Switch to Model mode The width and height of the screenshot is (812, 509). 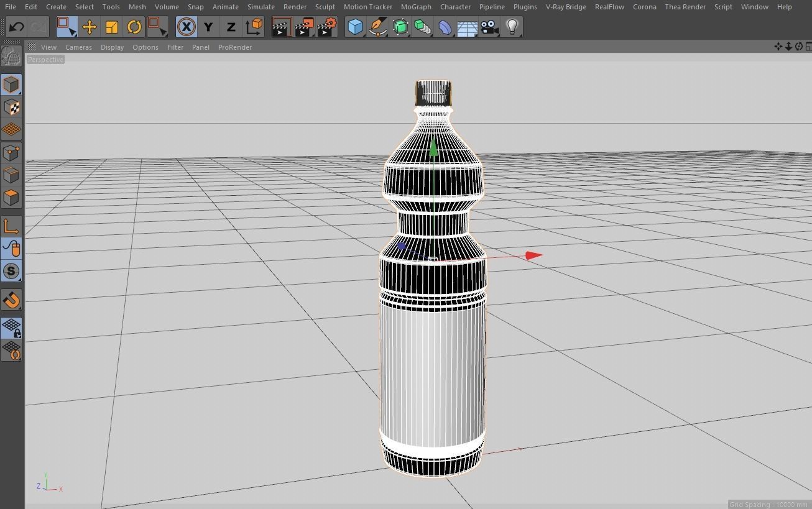11,85
